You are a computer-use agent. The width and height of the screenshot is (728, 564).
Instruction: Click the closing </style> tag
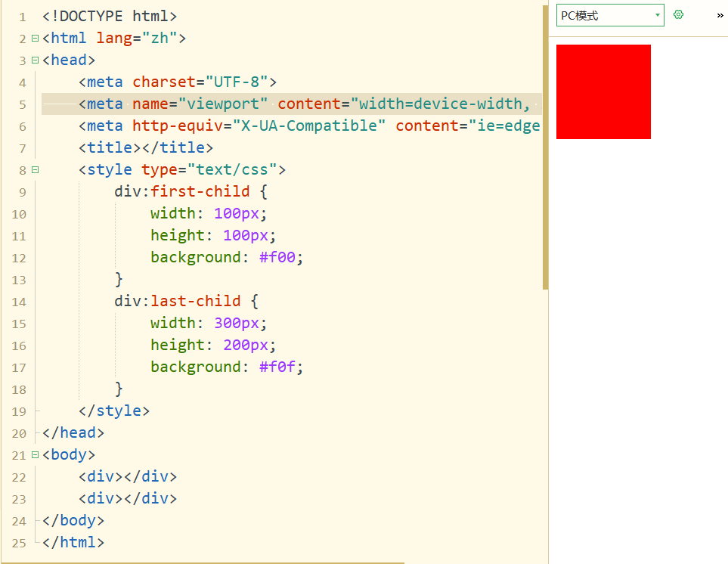(x=114, y=411)
